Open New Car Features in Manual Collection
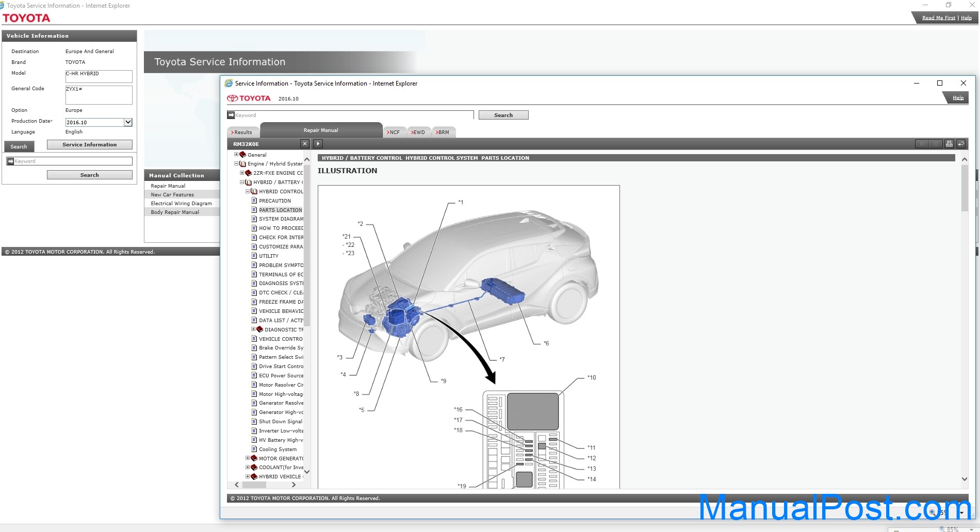This screenshot has height=532, width=980. point(172,195)
